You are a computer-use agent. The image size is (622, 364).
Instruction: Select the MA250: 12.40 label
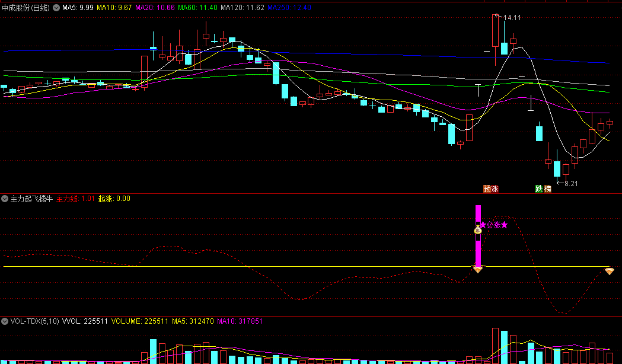coord(289,8)
